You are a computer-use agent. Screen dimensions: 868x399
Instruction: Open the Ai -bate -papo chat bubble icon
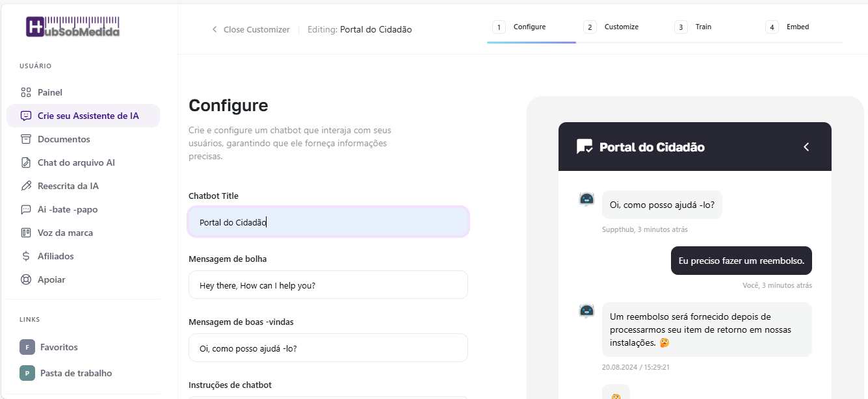[26, 209]
